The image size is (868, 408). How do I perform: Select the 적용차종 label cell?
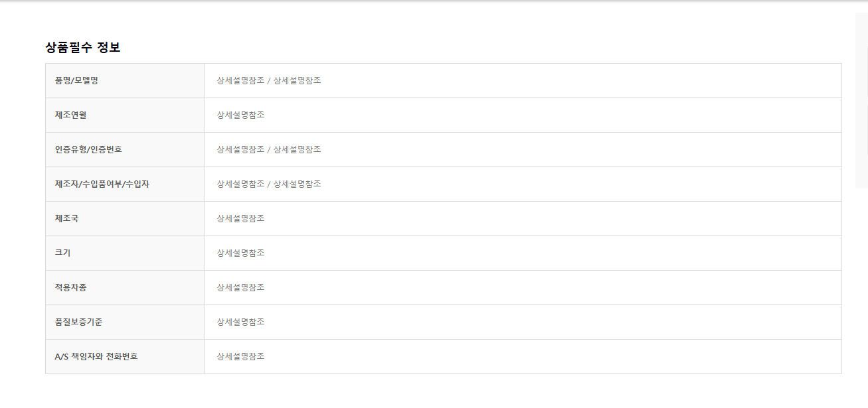(125, 288)
